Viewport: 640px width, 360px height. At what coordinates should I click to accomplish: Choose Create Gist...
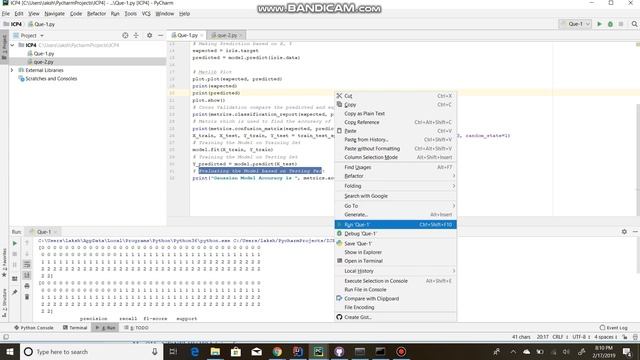(x=396, y=317)
